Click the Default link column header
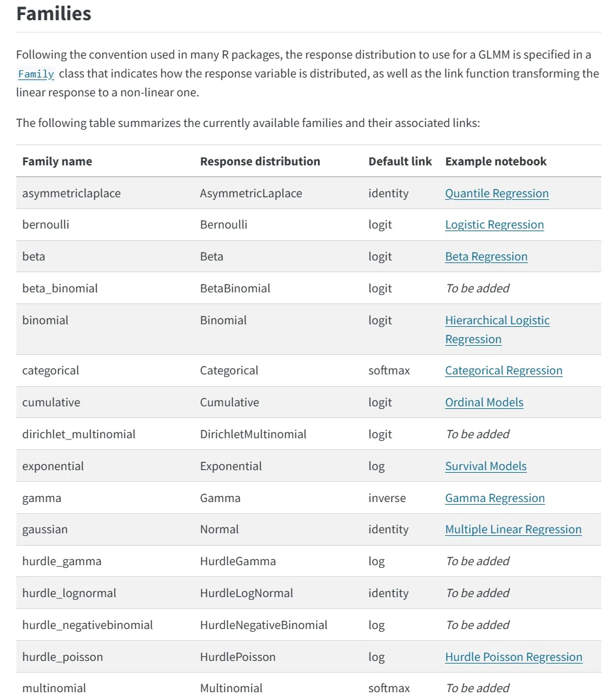Image resolution: width=615 pixels, height=700 pixels. 400,161
